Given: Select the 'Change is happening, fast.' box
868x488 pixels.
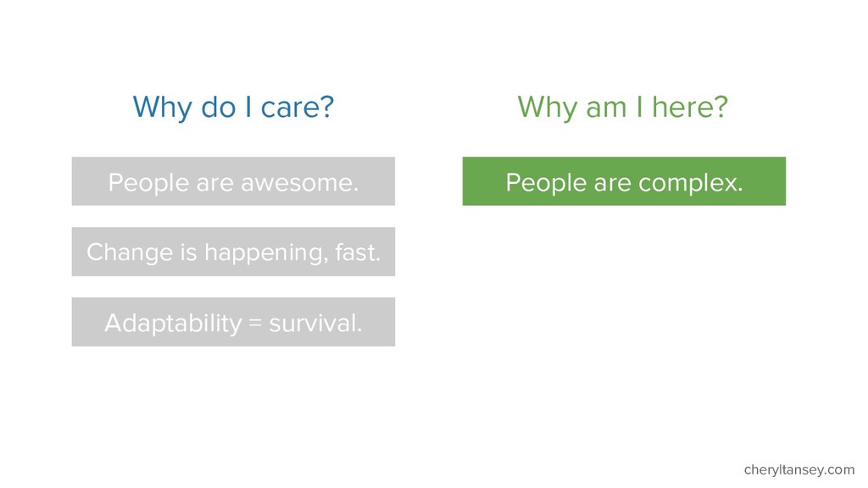Looking at the screenshot, I should tap(233, 251).
